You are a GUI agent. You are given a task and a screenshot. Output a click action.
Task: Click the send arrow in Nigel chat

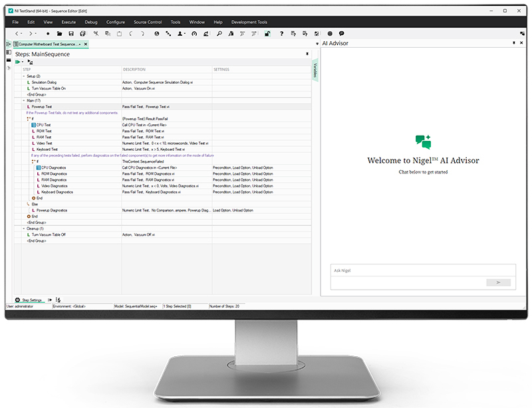pos(498,282)
